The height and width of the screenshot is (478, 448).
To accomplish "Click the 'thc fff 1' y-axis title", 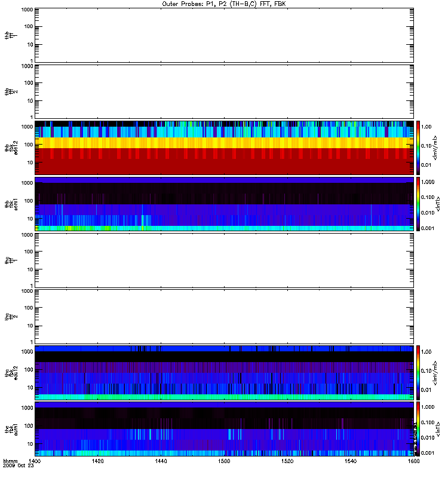I will [11, 261].
